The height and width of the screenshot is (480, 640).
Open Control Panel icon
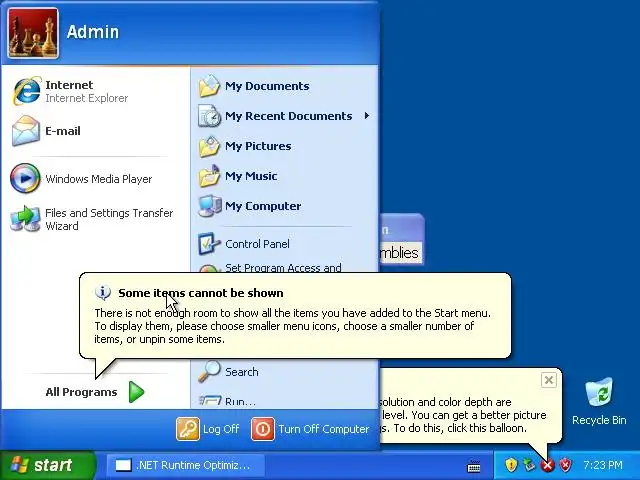tap(209, 244)
